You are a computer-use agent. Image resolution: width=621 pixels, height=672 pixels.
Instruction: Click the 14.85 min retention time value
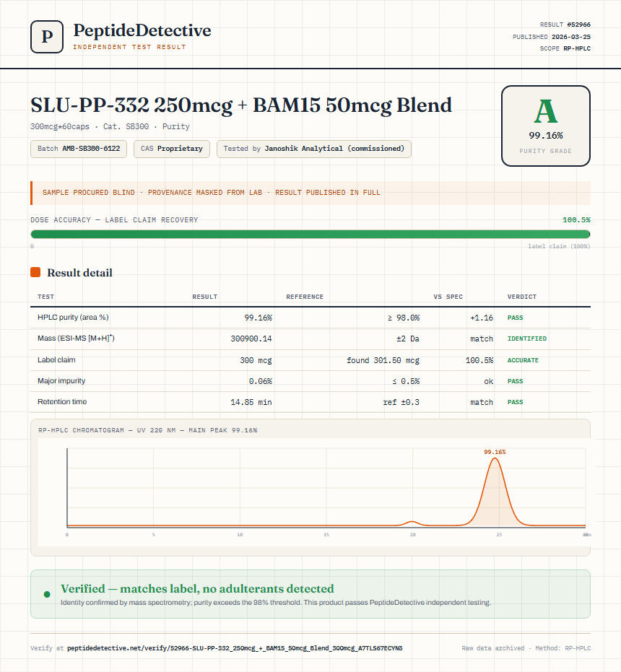coord(251,402)
